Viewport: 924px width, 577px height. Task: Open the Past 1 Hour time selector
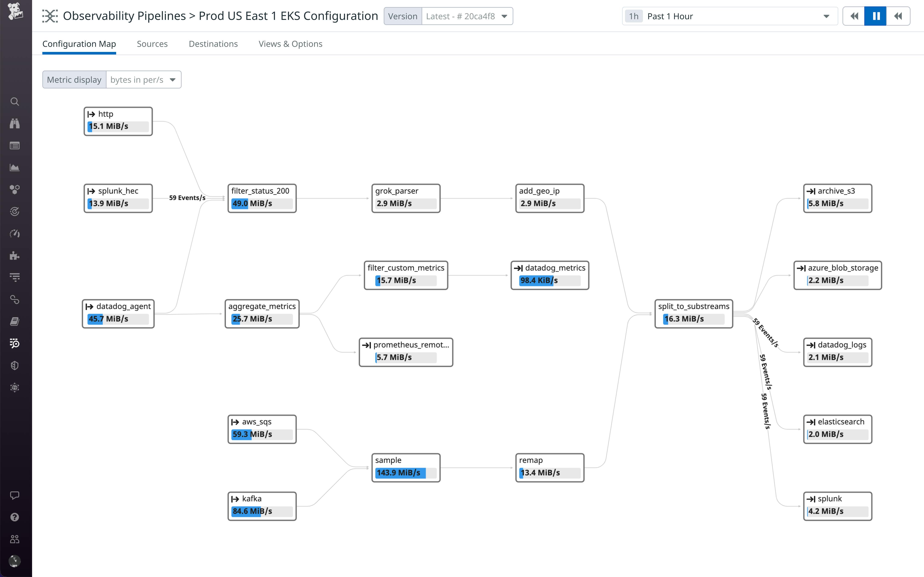(729, 16)
